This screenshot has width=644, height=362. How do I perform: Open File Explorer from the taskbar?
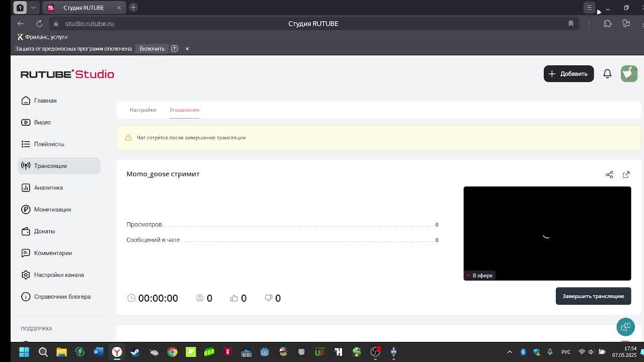(x=61, y=352)
